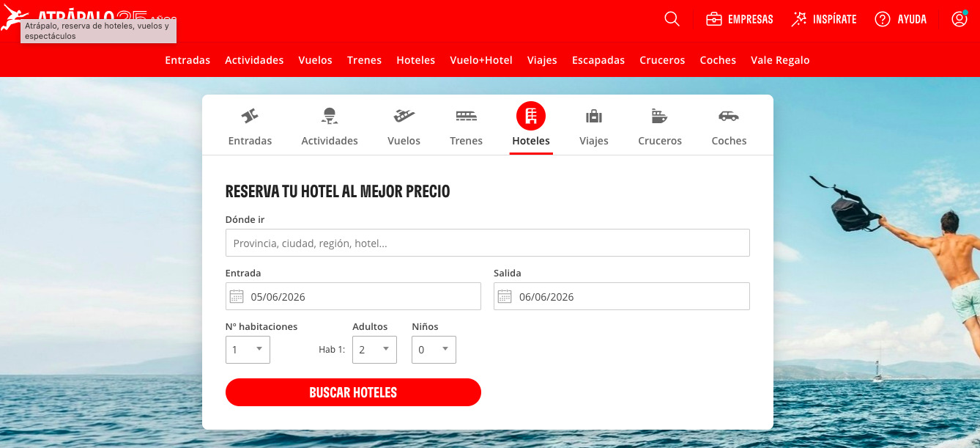The image size is (980, 448).
Task: Click the Inspírate magic wand icon
Action: pos(799,19)
